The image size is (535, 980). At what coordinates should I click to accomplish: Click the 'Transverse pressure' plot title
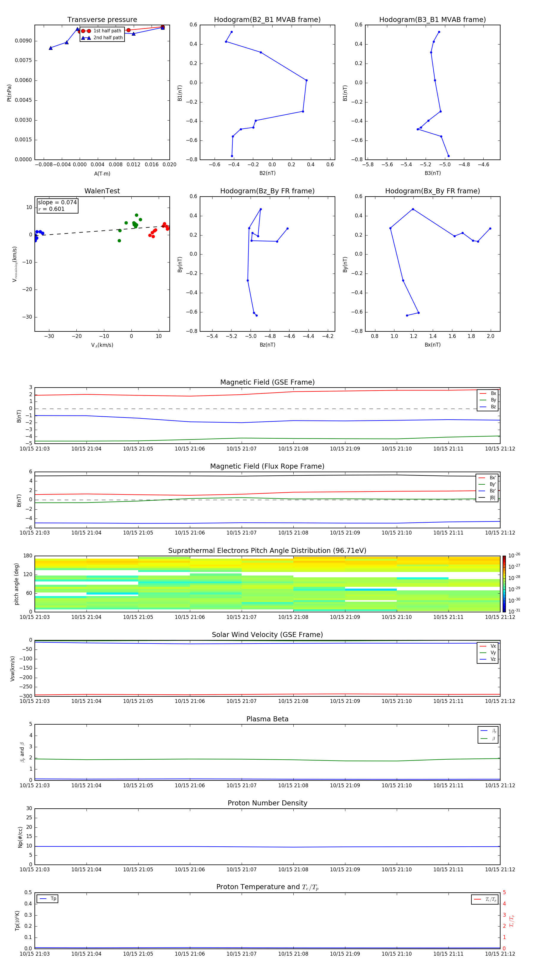(102, 20)
